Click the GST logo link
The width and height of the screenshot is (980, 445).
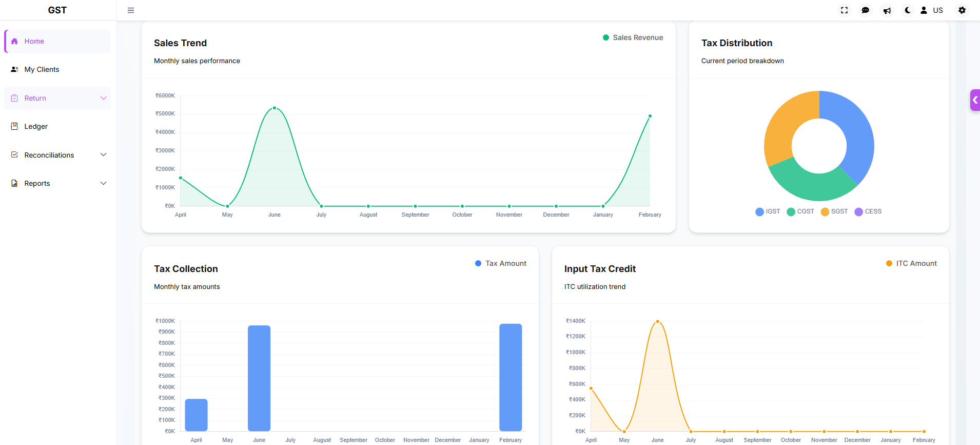(57, 10)
